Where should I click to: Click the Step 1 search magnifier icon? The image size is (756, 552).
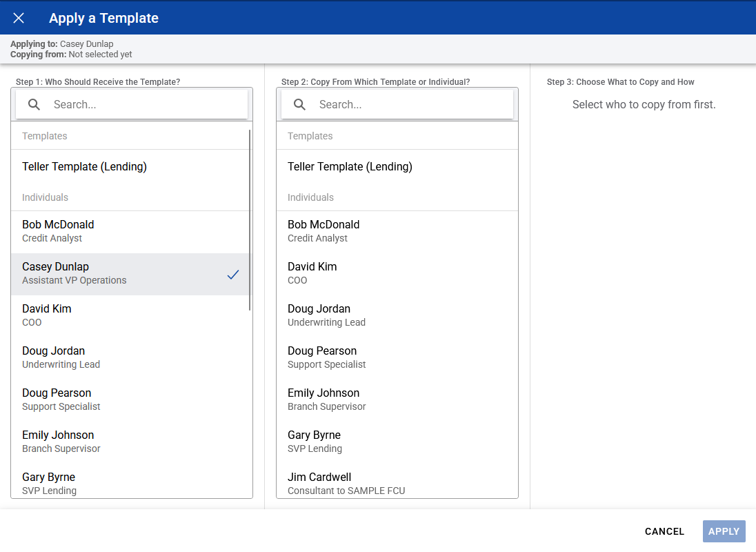coord(34,104)
